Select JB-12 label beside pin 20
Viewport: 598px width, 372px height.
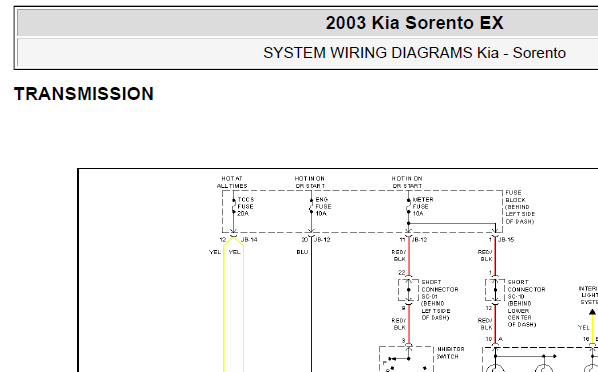point(322,240)
